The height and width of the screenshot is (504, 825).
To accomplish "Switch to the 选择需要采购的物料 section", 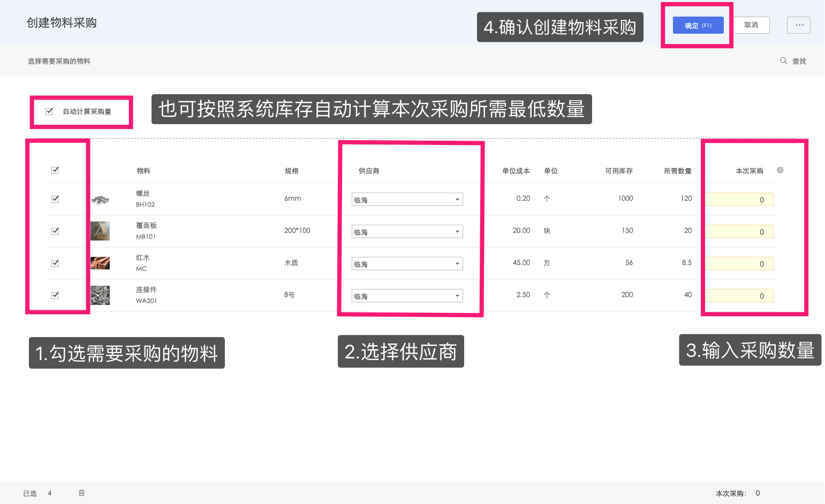I will 59,60.
